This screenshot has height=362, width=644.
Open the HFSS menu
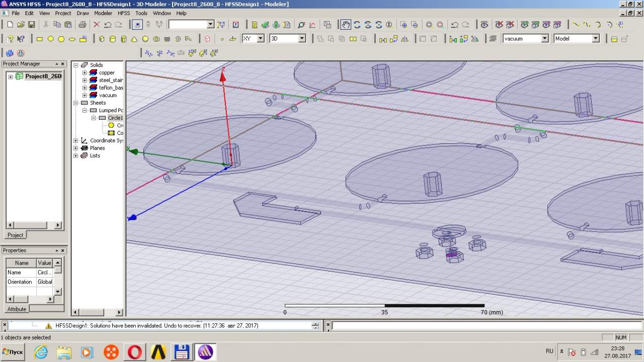[124, 13]
